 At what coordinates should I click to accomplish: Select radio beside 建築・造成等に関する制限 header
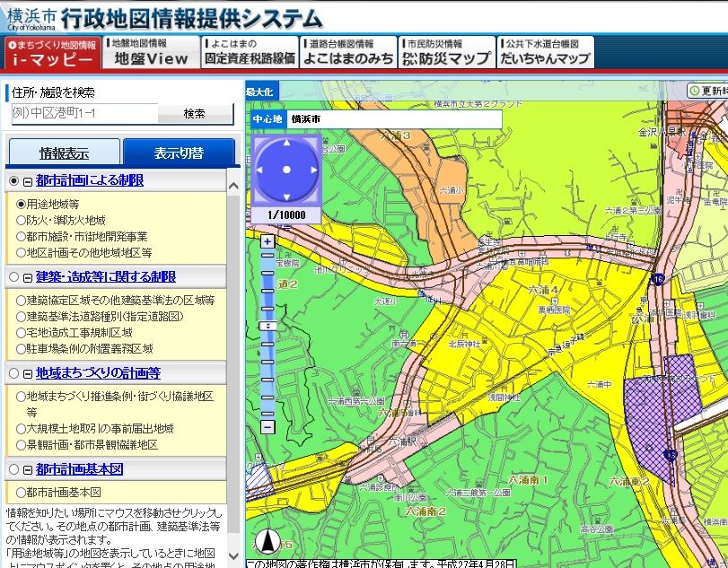(x=14, y=277)
